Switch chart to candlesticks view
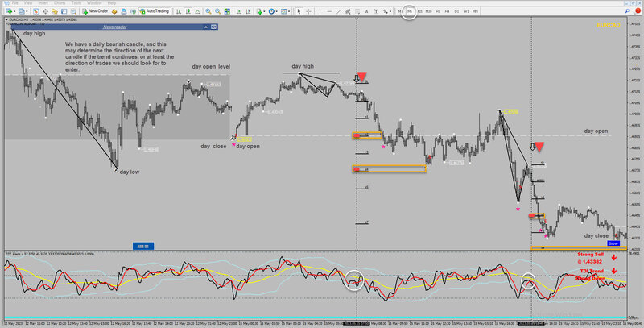644x328 pixels. pyautogui.click(x=188, y=11)
